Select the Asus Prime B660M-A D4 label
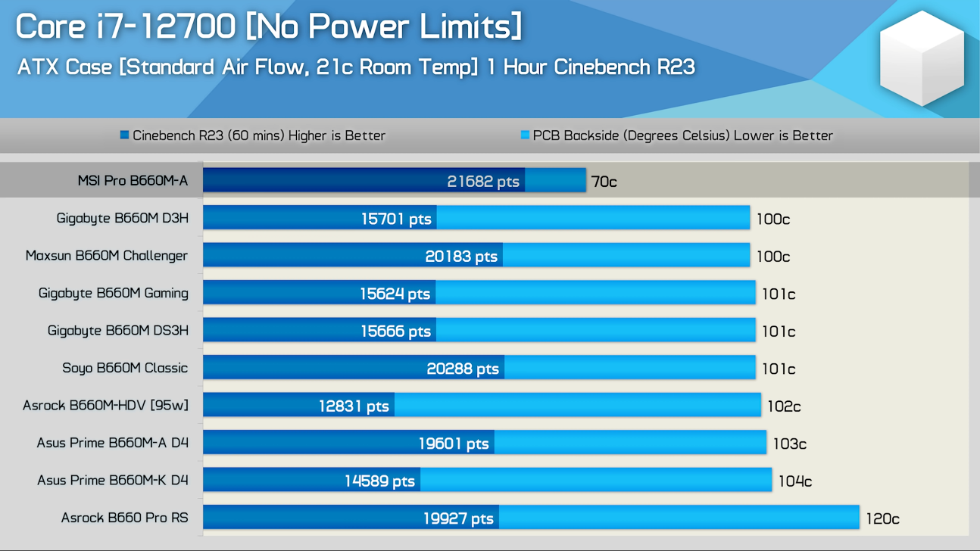This screenshot has width=980, height=551. [x=112, y=443]
